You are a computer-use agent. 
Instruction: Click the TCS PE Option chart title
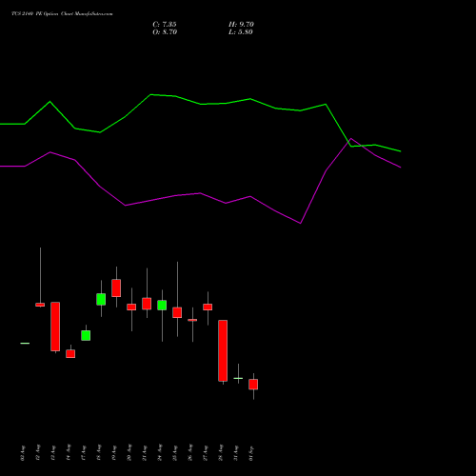point(62,14)
